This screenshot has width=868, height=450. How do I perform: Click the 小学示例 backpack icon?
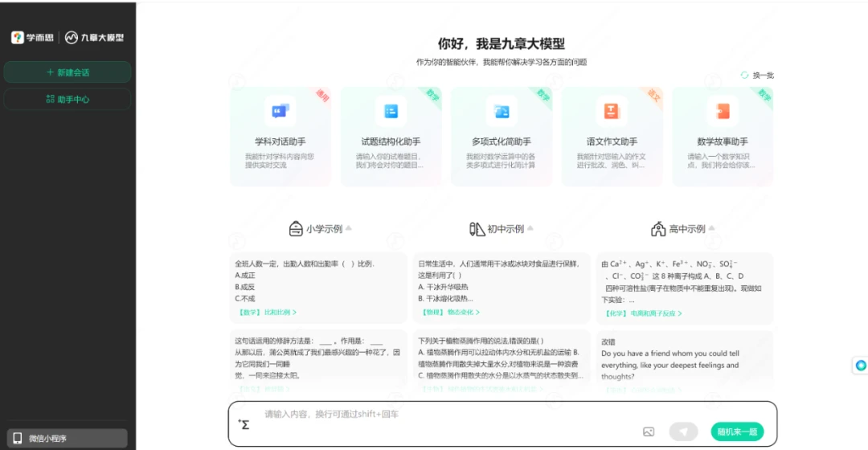pos(296,228)
